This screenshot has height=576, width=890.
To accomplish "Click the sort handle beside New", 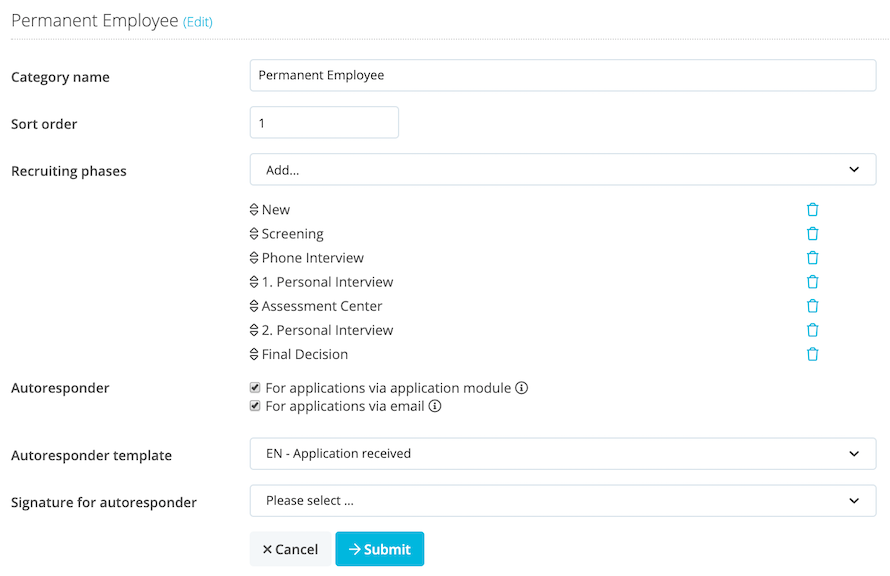I will click(x=254, y=210).
